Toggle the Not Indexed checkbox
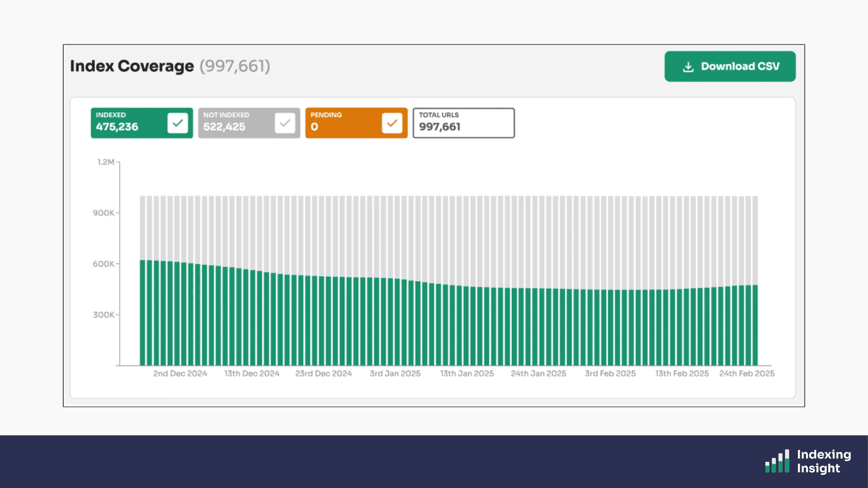The height and width of the screenshot is (488, 868). tap(285, 123)
